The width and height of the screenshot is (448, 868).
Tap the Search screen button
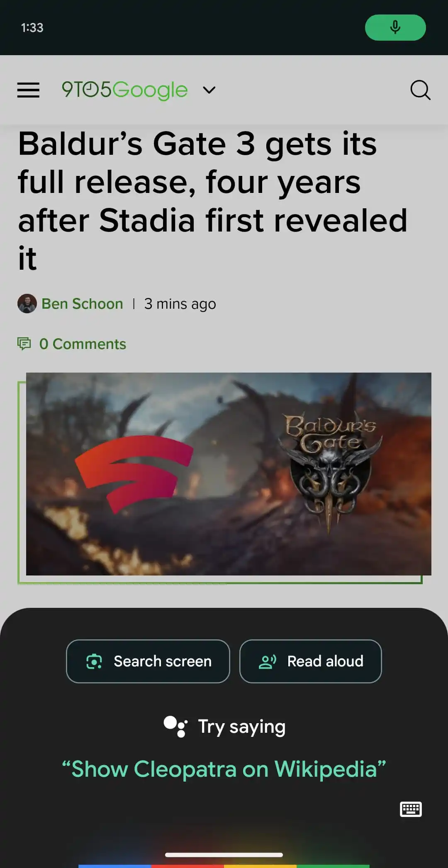[x=148, y=661]
